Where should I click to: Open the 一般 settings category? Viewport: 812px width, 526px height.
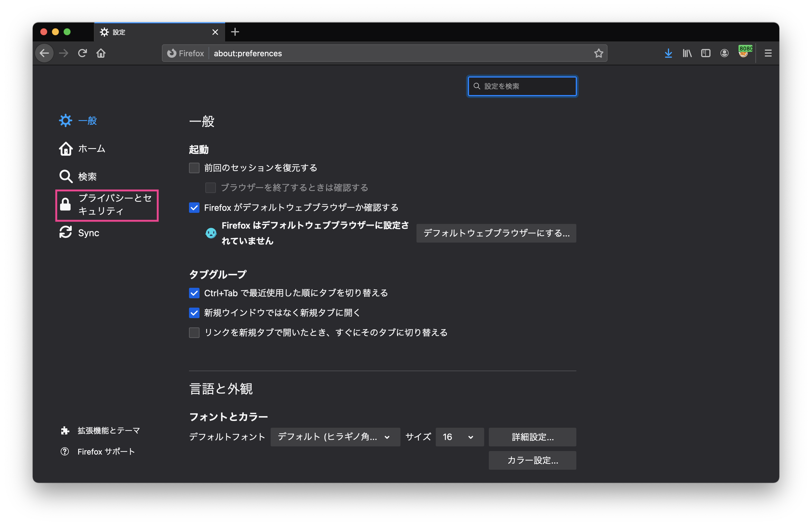click(x=78, y=120)
